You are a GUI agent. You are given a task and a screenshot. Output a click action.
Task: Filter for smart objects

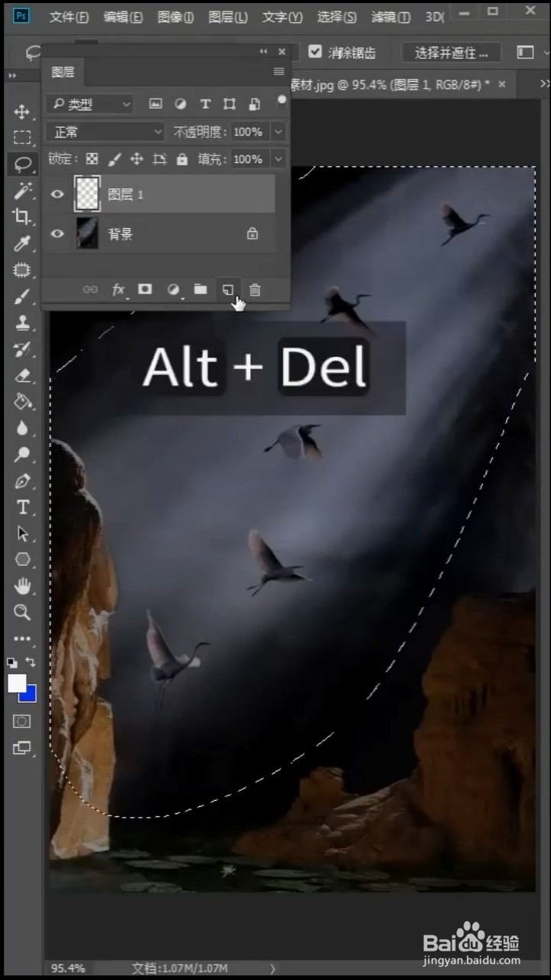point(254,104)
